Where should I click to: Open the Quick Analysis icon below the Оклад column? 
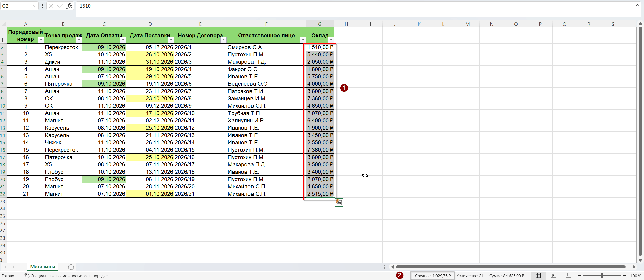click(339, 202)
